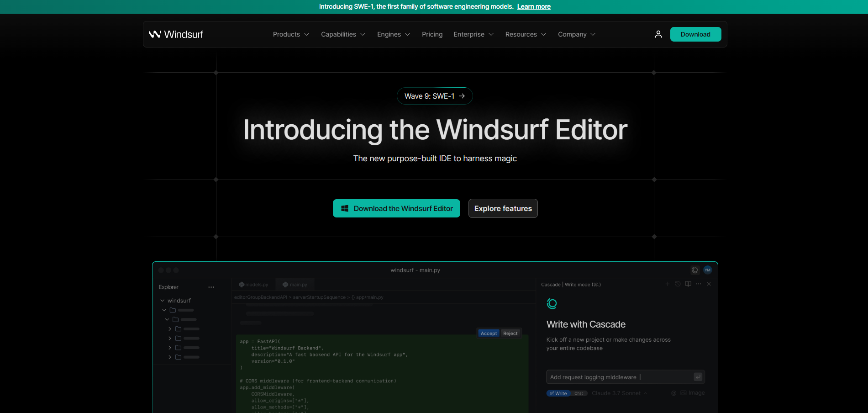868x413 pixels.
Task: Switch to the models.py tab
Action: pos(253,285)
